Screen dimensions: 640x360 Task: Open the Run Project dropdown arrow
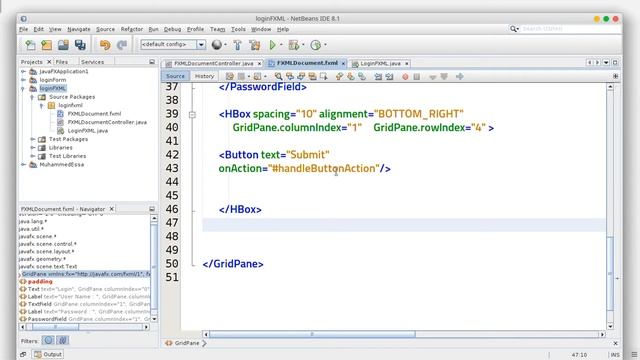[281, 45]
